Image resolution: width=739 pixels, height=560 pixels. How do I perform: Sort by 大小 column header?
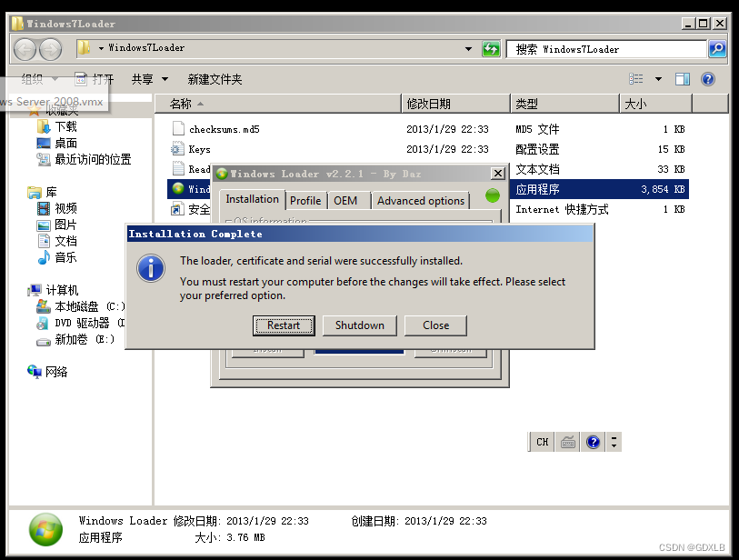pyautogui.click(x=655, y=104)
